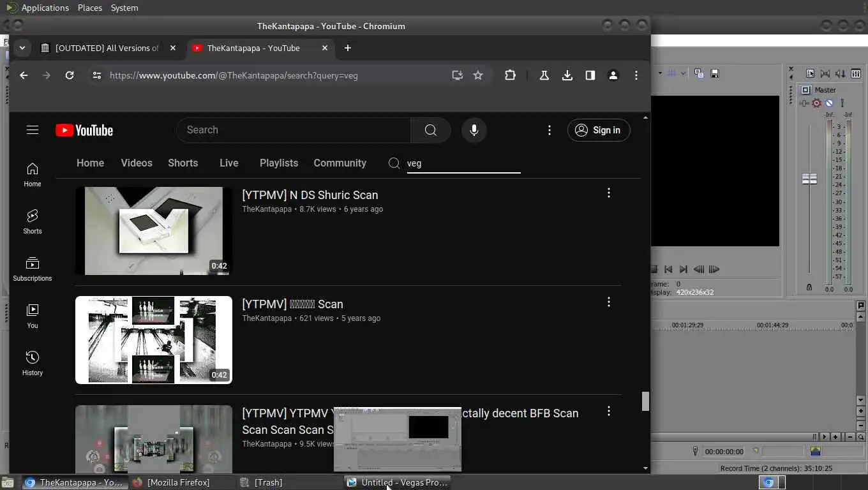Save snapshot to file in Vegas preview
This screenshot has height=490, width=868.
click(715, 73)
